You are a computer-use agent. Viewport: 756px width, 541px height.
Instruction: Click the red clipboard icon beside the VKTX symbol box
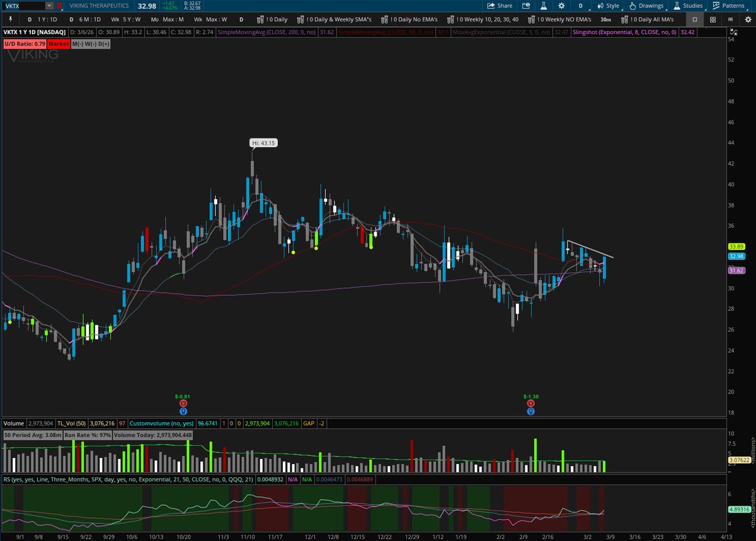[x=59, y=6]
